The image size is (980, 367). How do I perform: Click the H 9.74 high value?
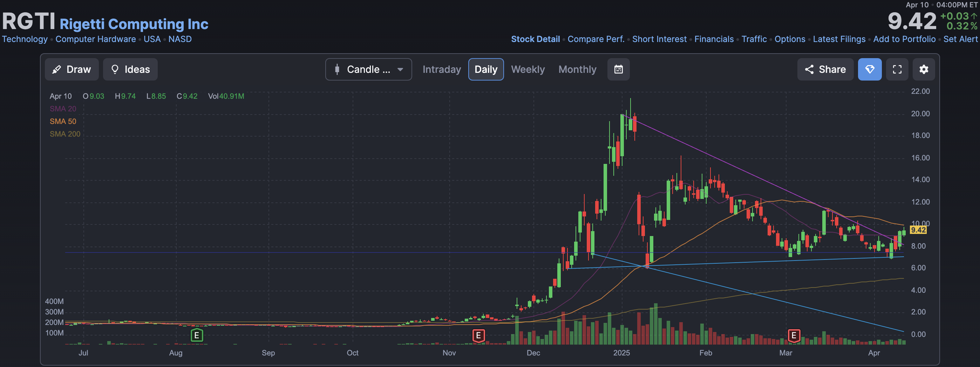point(125,96)
